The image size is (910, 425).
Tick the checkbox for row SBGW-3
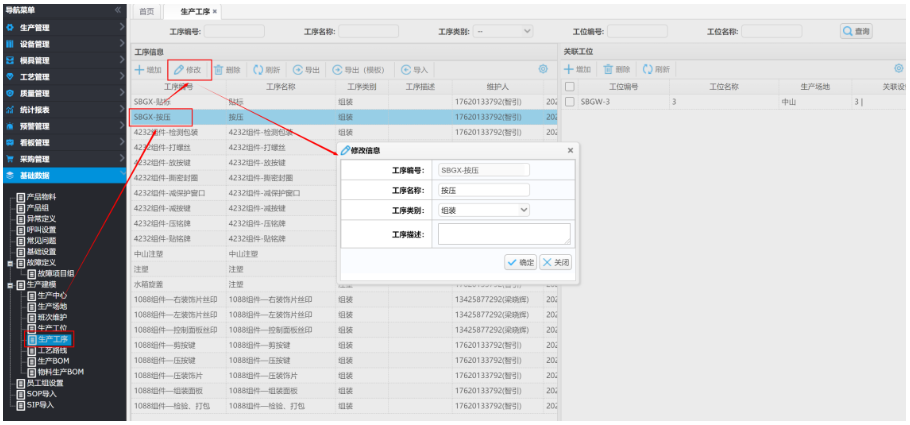coord(569,102)
